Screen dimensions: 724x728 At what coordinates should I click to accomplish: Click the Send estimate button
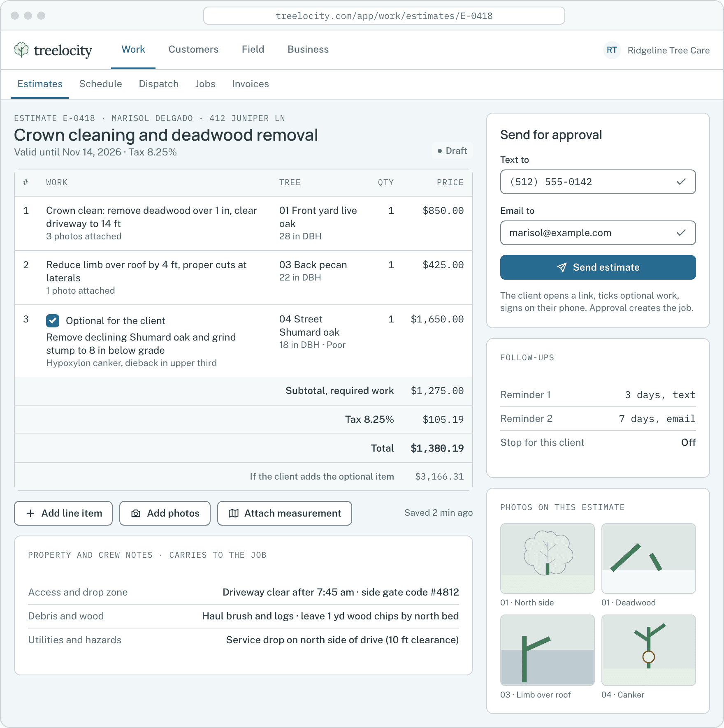click(x=598, y=267)
